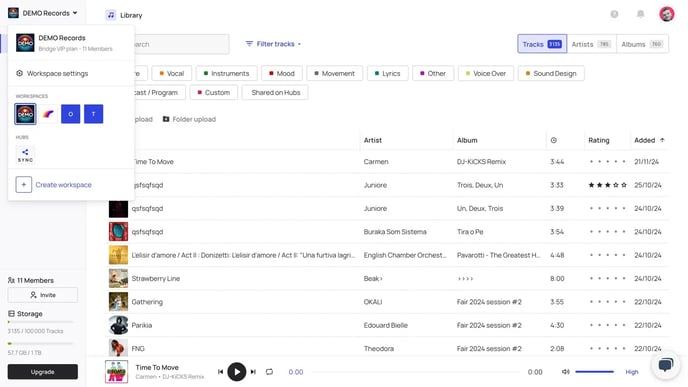This screenshot has width=688, height=387.
Task: Go to previous track
Action: click(x=220, y=372)
